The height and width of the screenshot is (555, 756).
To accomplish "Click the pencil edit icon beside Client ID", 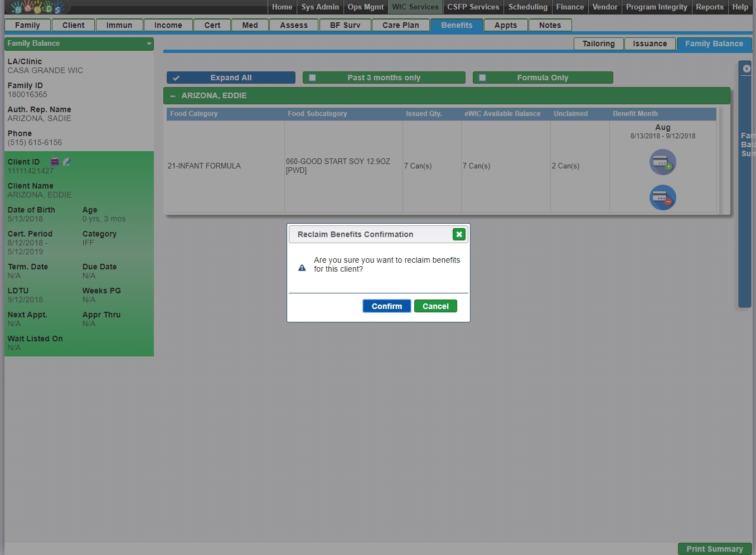I will (x=67, y=162).
